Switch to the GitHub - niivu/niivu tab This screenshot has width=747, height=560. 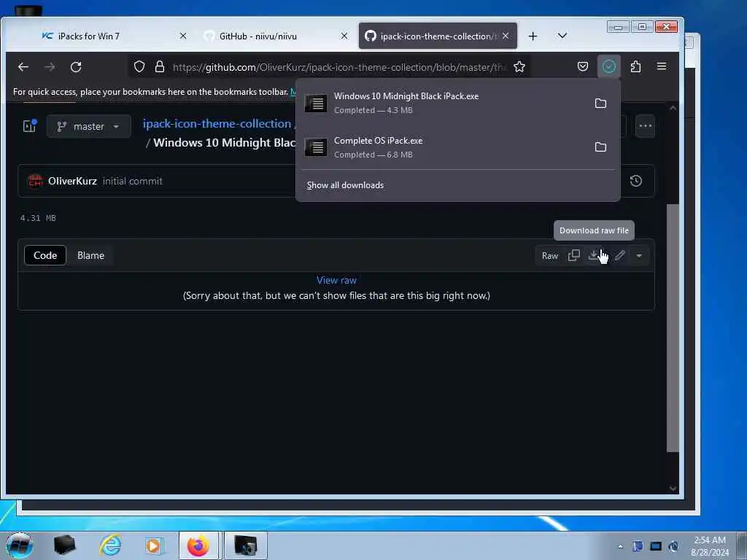coord(258,36)
